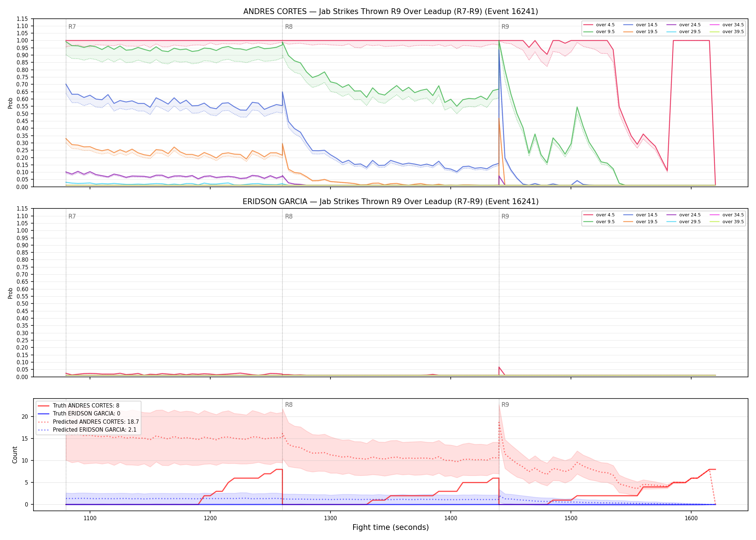
Task: Click the ANDRES CORTES Jab Strikes chart title
Action: coord(391,12)
